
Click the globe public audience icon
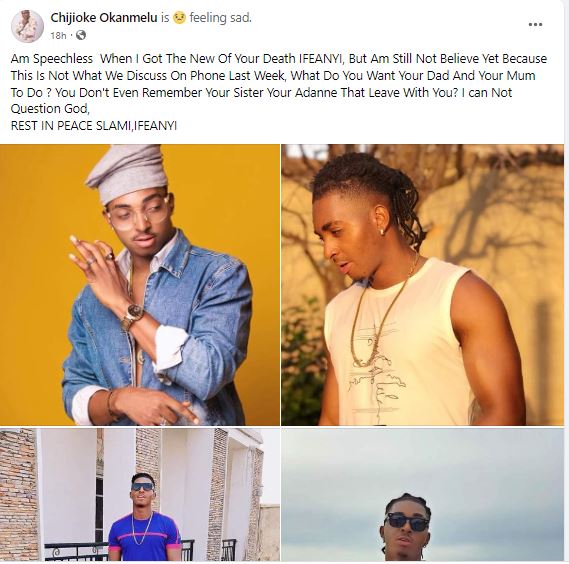coord(81,35)
